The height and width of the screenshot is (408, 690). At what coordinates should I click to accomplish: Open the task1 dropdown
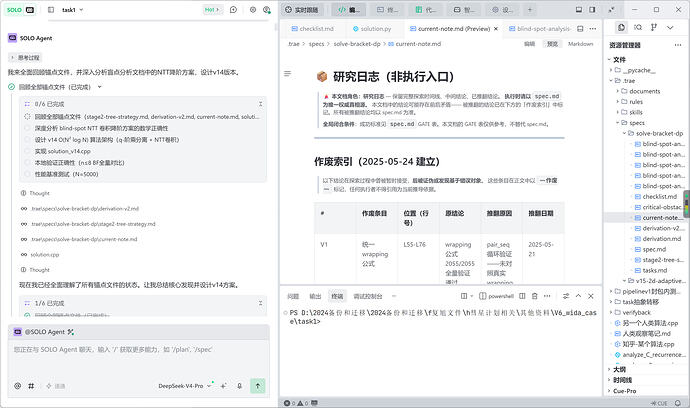click(72, 10)
